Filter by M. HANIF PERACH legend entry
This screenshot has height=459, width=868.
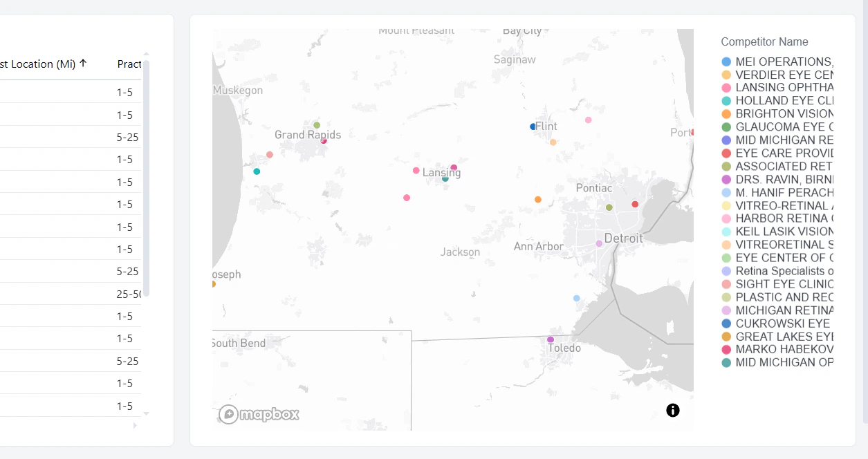click(777, 193)
